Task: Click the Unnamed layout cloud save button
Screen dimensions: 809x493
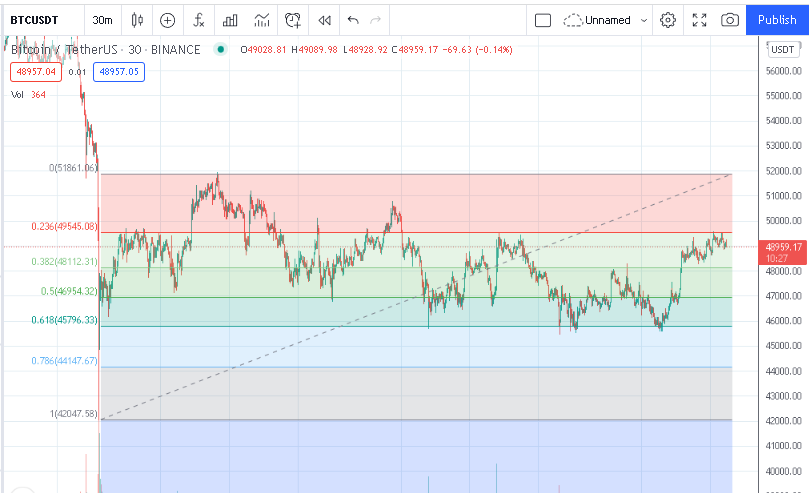Action: coord(597,20)
